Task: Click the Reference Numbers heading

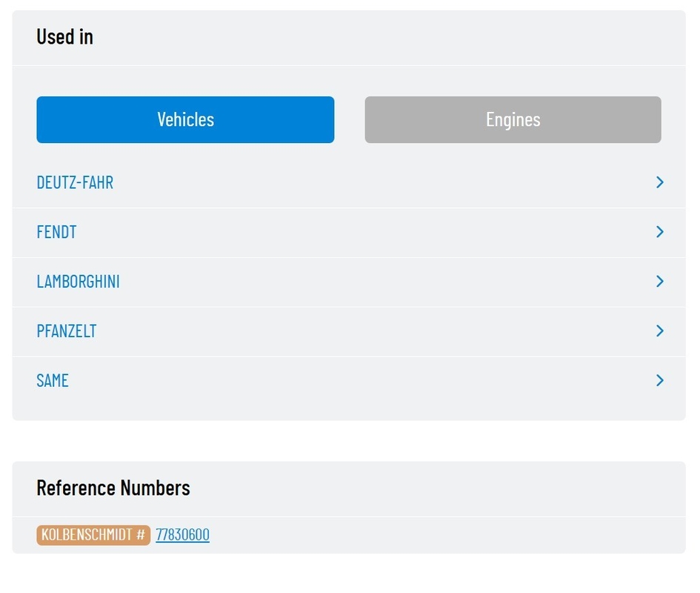Action: click(x=113, y=488)
